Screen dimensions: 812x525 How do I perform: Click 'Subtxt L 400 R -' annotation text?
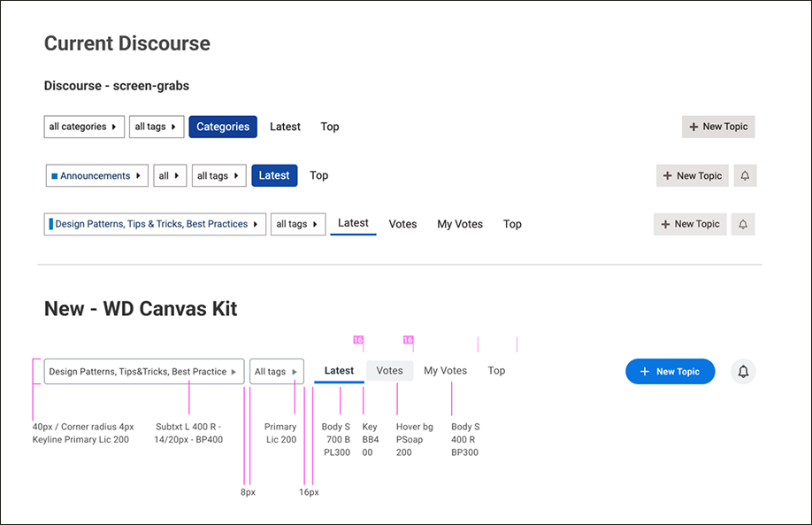(x=188, y=427)
